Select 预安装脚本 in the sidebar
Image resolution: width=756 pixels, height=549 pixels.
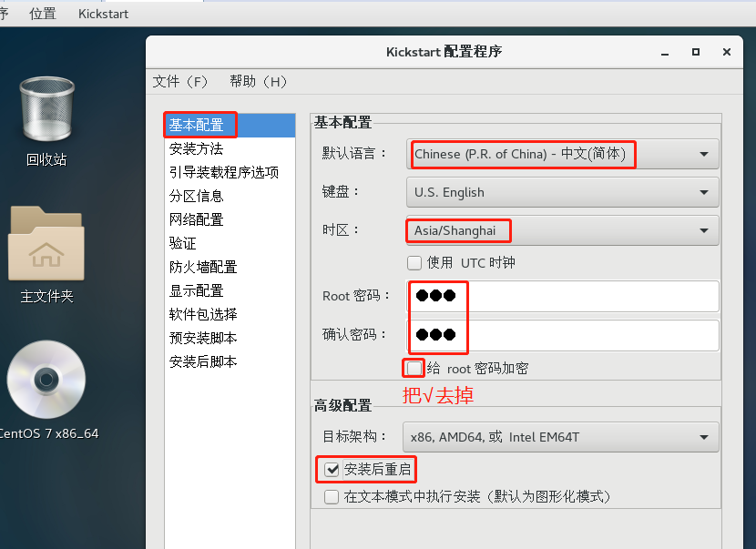pyautogui.click(x=230, y=339)
